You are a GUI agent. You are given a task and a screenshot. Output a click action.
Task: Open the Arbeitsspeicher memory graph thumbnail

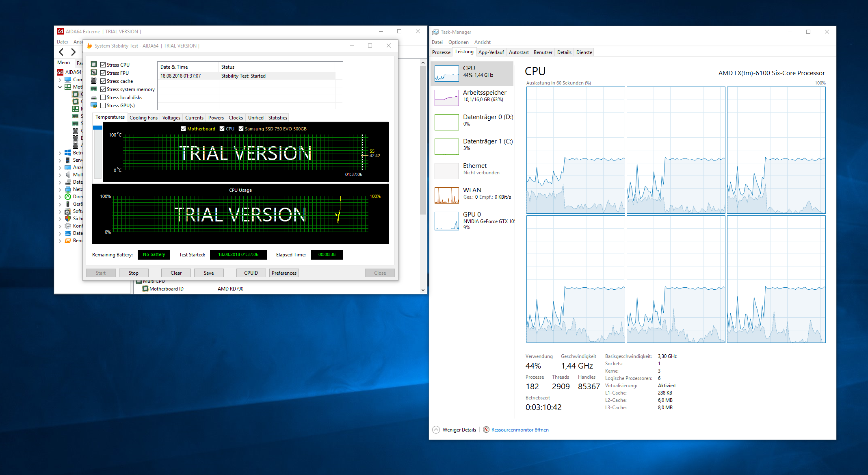[x=446, y=98]
